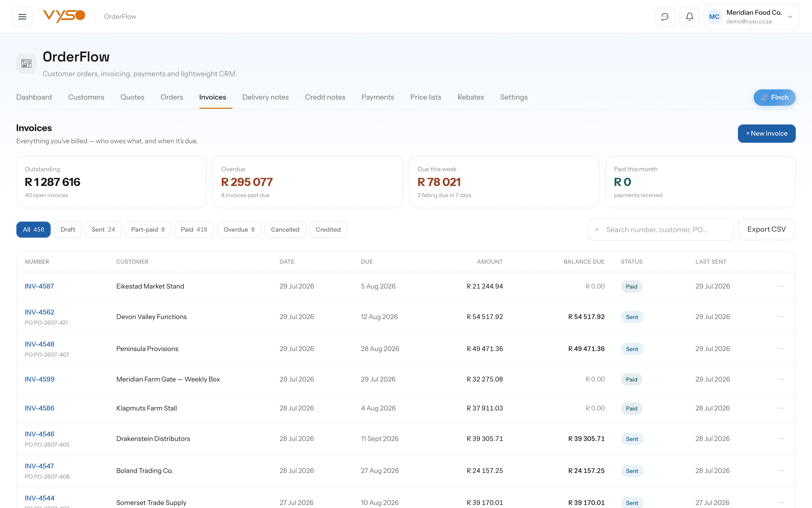This screenshot has height=508, width=812.
Task: Open invoice INV-4599
Action: point(39,379)
